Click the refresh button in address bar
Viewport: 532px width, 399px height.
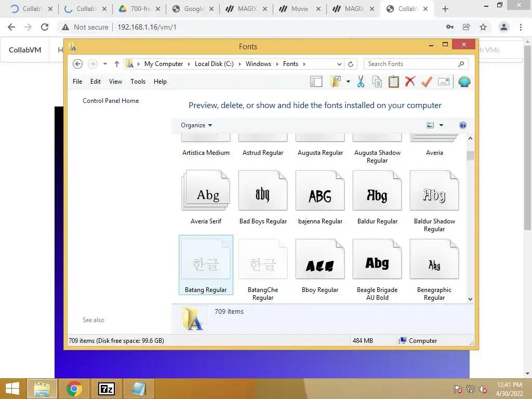click(x=351, y=64)
